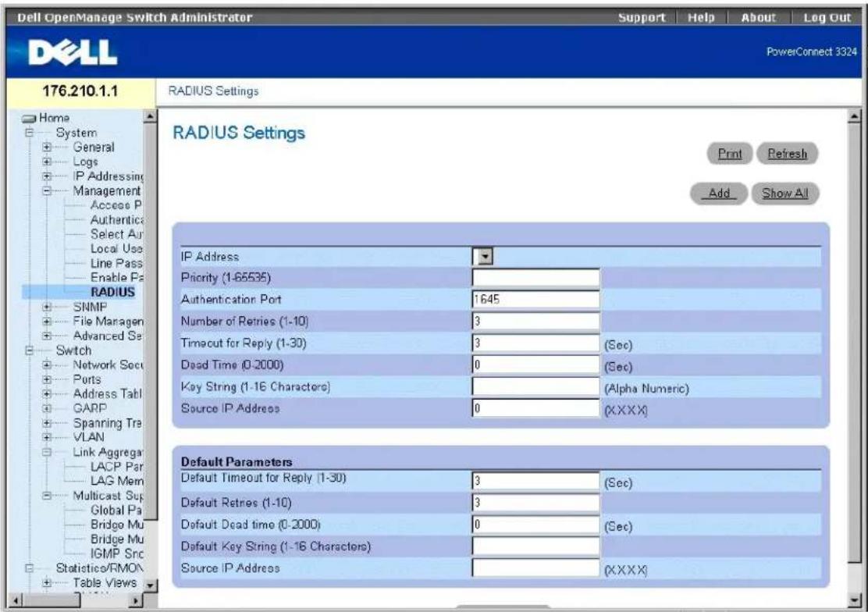Expand the Spanning Tree node
The height and width of the screenshot is (612, 868).
pyautogui.click(x=47, y=423)
